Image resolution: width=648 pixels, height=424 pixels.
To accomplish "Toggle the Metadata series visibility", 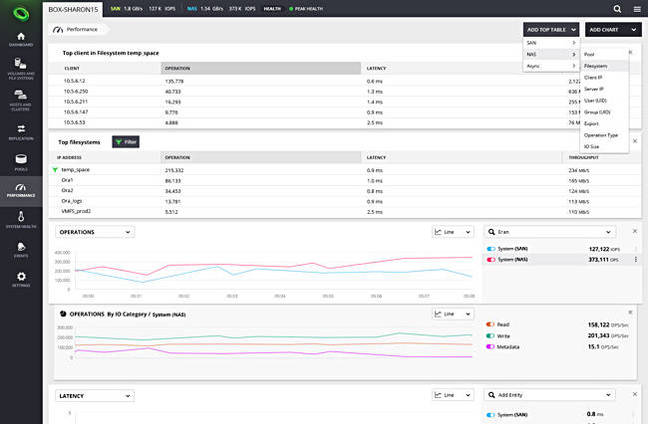I will (x=491, y=347).
